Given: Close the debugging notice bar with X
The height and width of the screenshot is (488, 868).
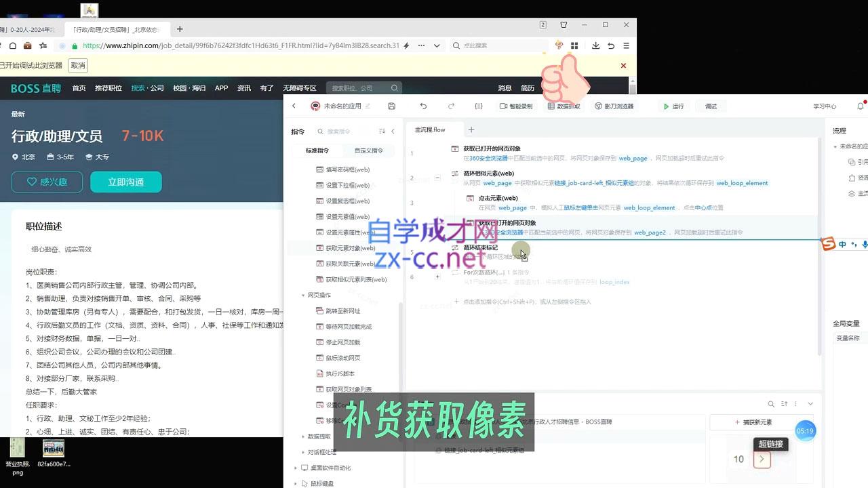Looking at the screenshot, I should coord(623,66).
